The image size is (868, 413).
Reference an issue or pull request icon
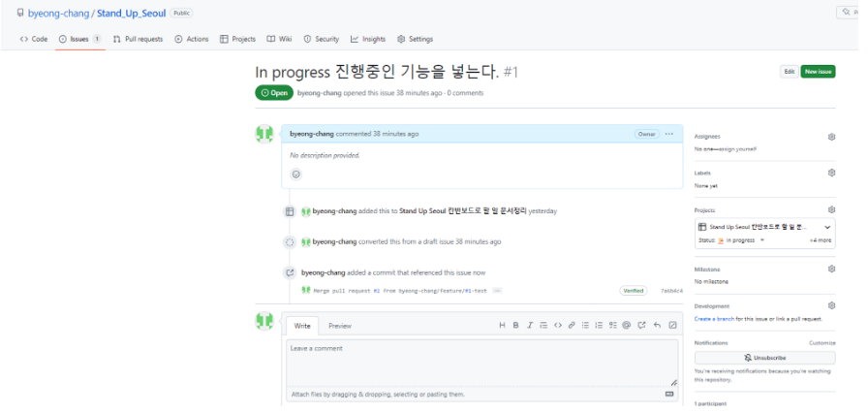point(641,326)
